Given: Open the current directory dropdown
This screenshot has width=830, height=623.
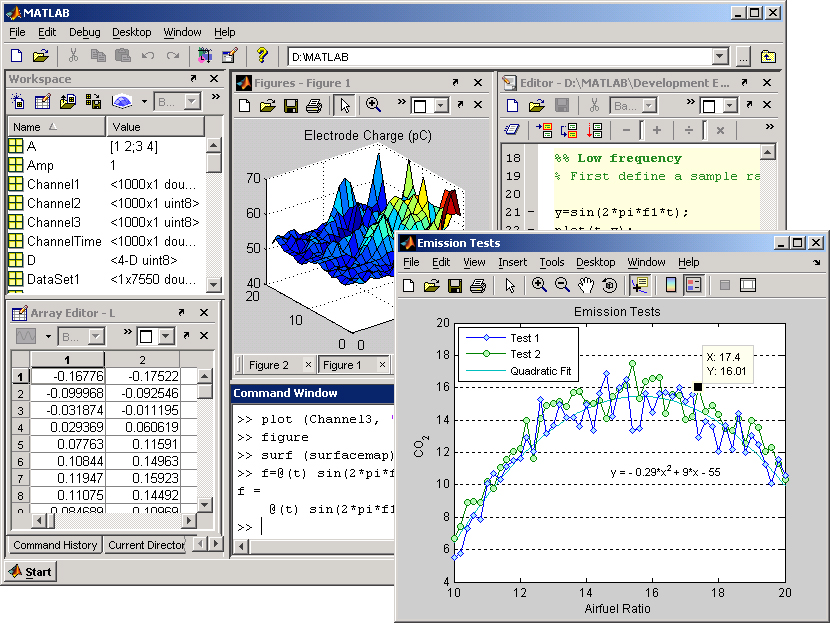Looking at the screenshot, I should [720, 56].
